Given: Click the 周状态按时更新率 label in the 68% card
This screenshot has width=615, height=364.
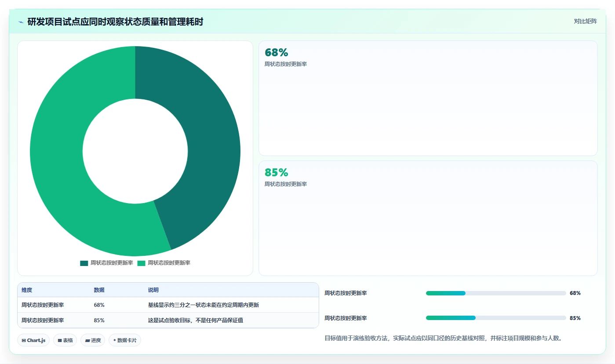Looking at the screenshot, I should tap(286, 64).
